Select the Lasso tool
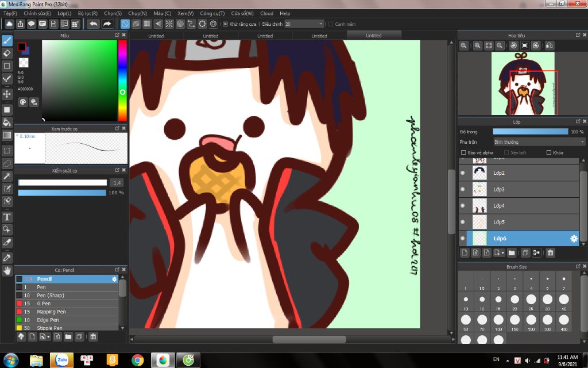 (7, 164)
